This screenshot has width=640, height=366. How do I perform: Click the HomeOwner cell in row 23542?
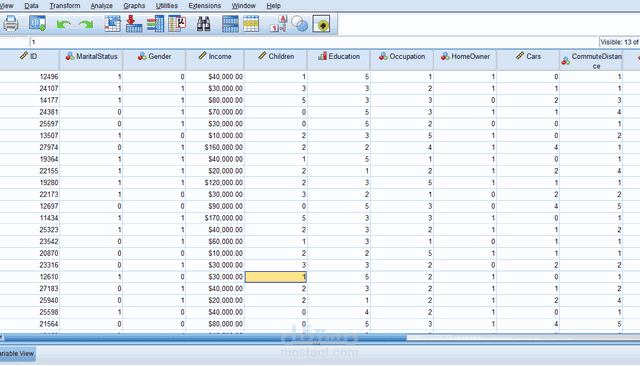tap(465, 242)
